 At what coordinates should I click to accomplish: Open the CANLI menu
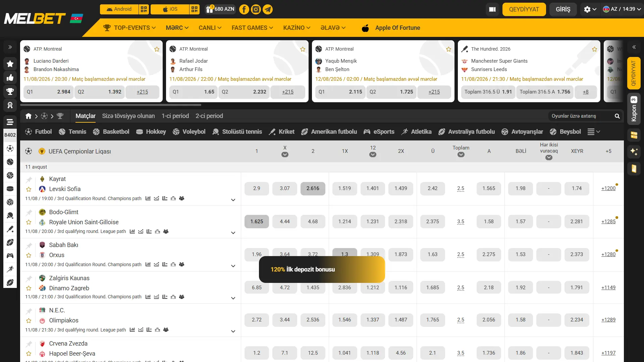tap(210, 28)
